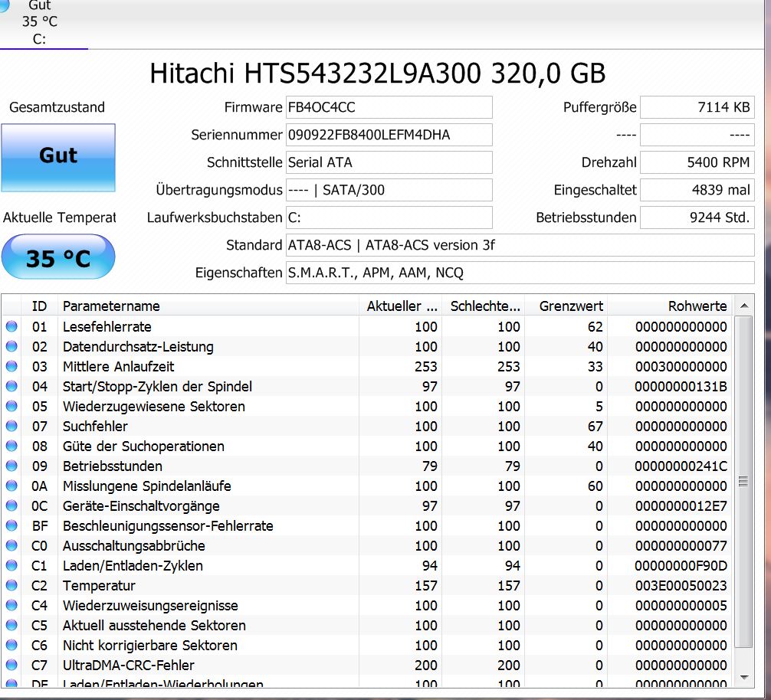Click status icon of Suchfehler row
Screen dimensions: 771x700
point(11,426)
